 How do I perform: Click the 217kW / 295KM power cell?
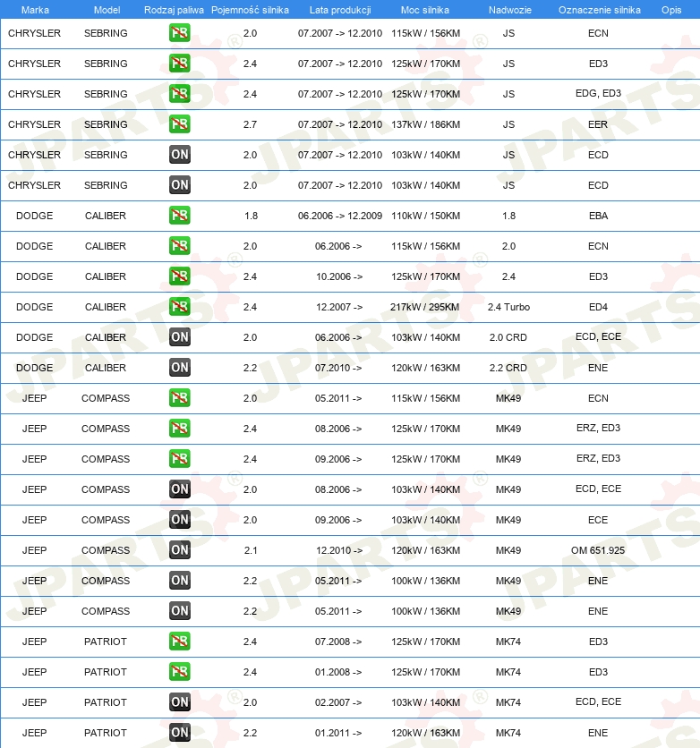pyautogui.click(x=424, y=307)
